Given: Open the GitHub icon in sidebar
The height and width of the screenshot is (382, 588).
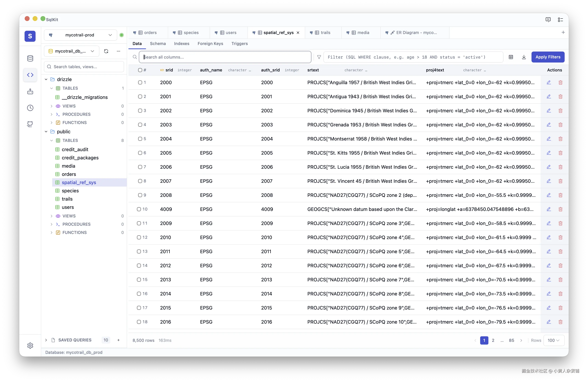Looking at the screenshot, I should [x=30, y=124].
